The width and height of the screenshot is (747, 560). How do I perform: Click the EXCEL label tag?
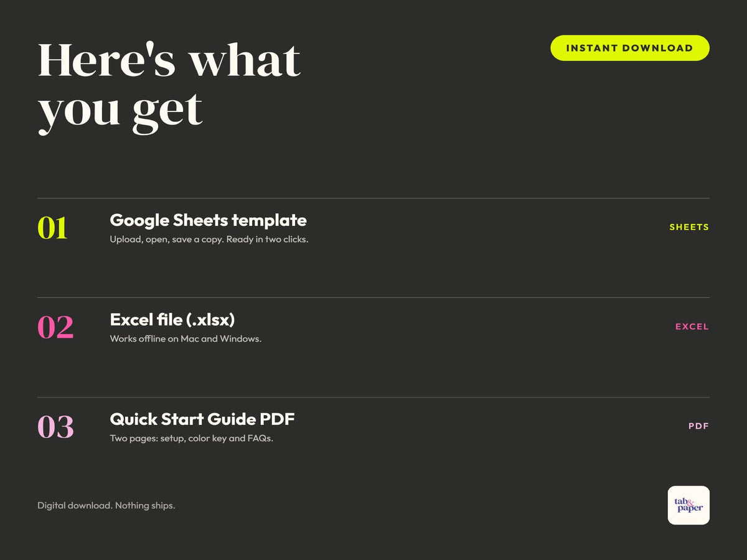click(692, 327)
